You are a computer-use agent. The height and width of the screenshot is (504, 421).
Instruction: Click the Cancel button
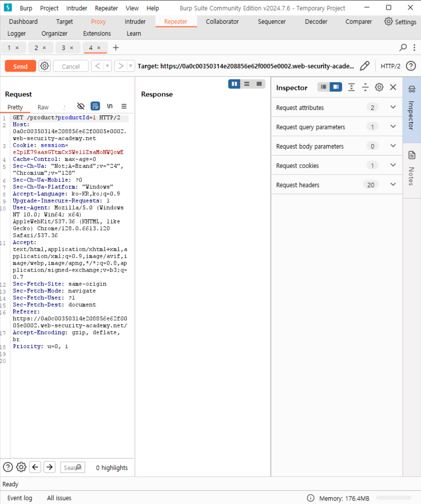71,66
